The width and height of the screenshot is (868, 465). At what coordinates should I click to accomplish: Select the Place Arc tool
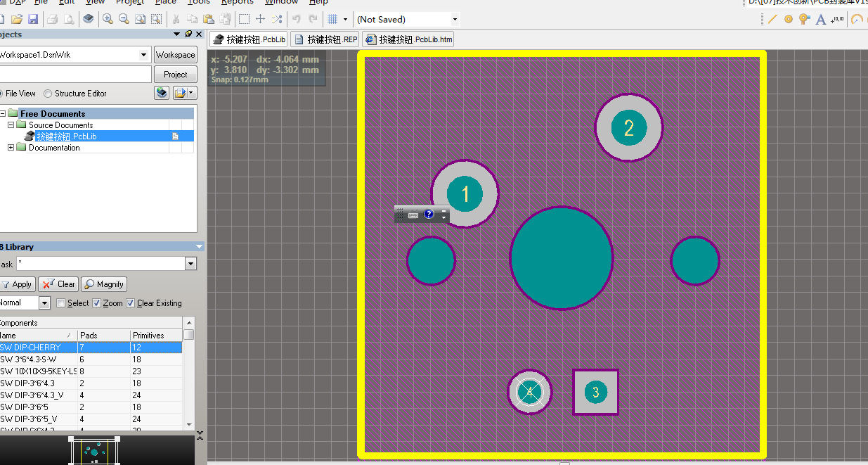point(857,19)
